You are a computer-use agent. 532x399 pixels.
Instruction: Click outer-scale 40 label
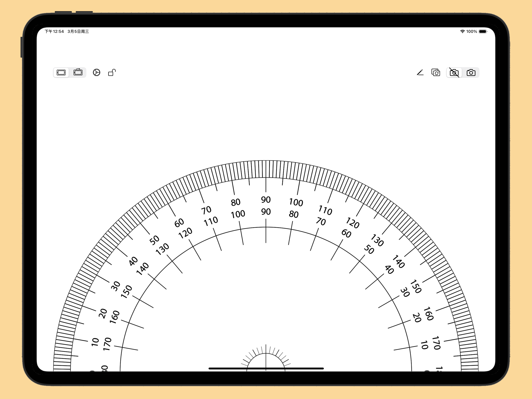point(133,261)
